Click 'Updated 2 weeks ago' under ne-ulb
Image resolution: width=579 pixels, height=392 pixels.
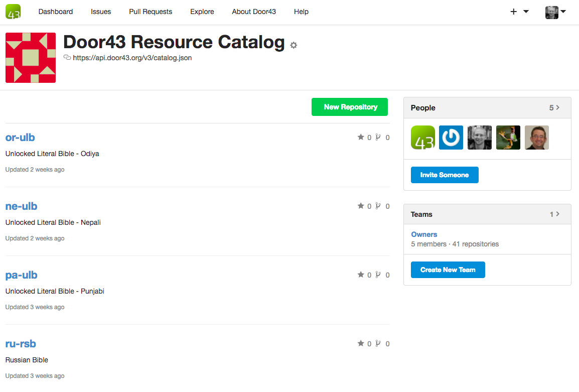coord(35,238)
